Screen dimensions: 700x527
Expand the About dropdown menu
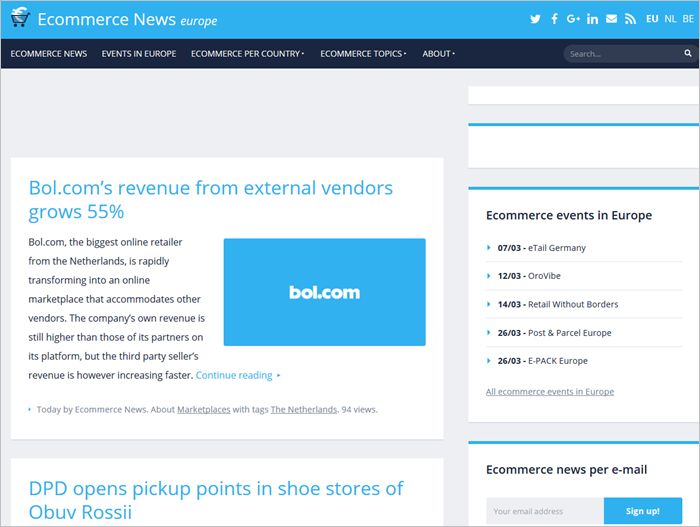coord(438,54)
